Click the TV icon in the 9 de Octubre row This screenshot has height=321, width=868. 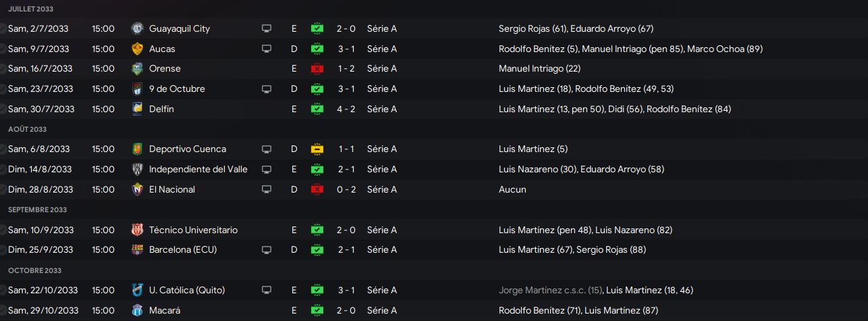[267, 89]
